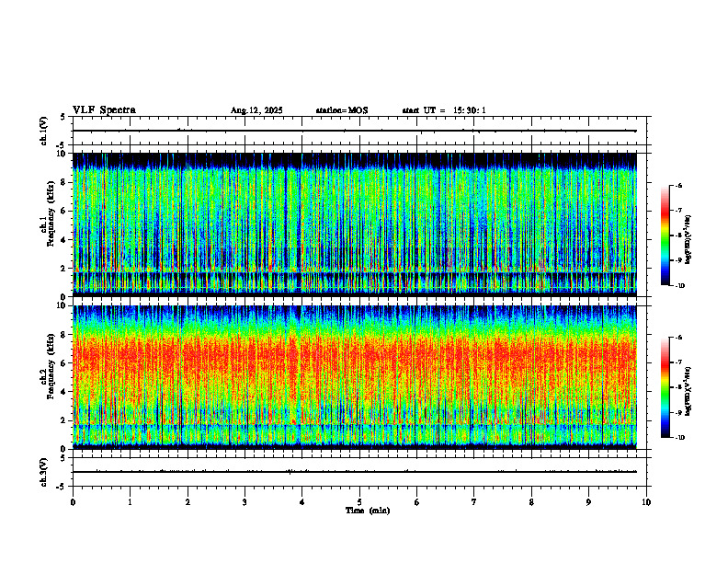Image resolution: width=728 pixels, height=563 pixels.
Task: Click the "4" kHz tick of ch.2 spectrogram
Action: (x=64, y=392)
